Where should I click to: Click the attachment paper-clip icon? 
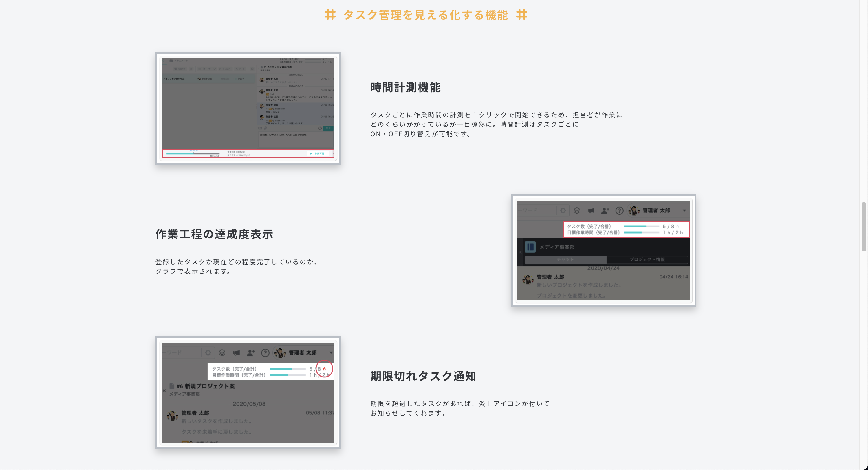click(265, 128)
